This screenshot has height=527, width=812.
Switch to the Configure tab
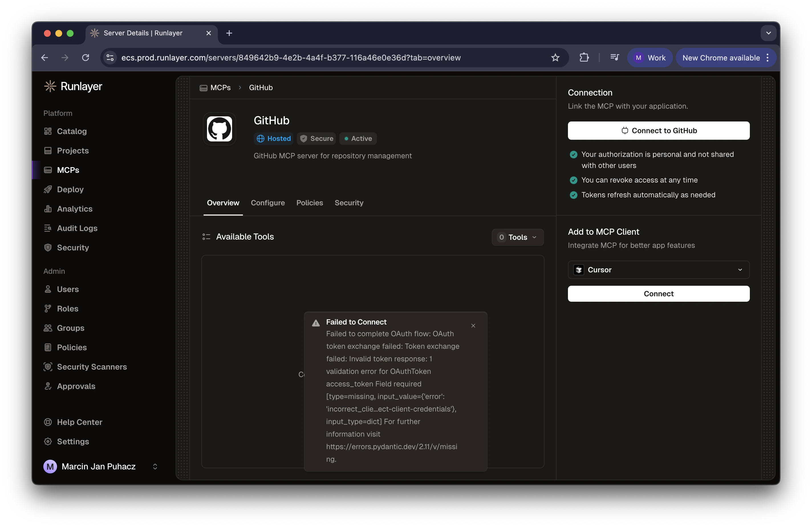click(268, 203)
